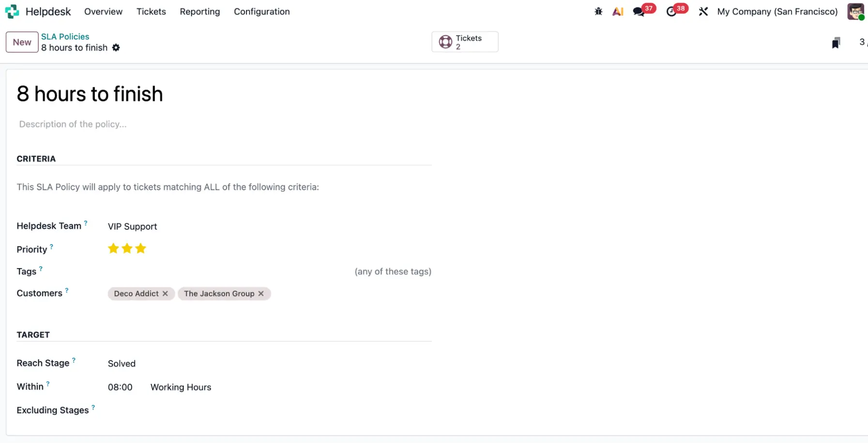868x443 pixels.
Task: Open the debug bug icon menu
Action: (x=598, y=12)
